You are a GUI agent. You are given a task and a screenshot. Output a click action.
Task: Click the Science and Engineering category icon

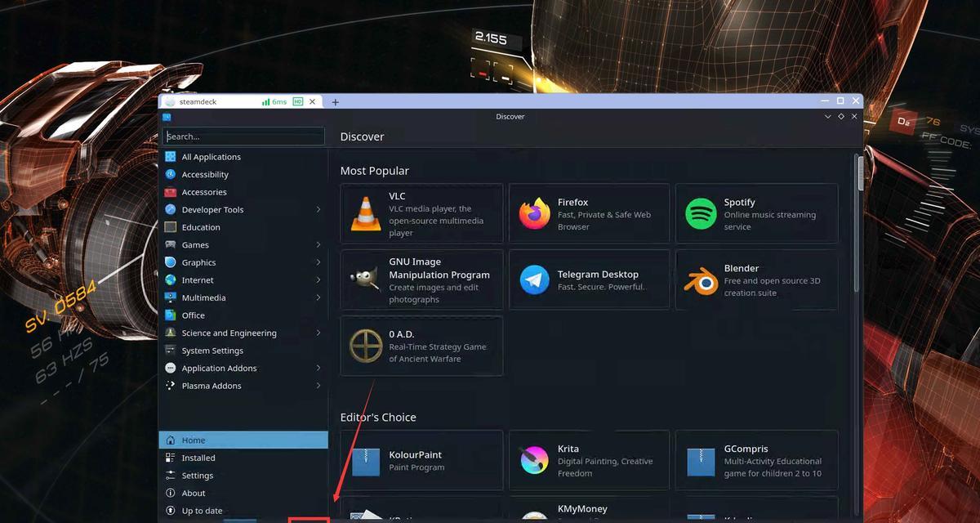(170, 333)
